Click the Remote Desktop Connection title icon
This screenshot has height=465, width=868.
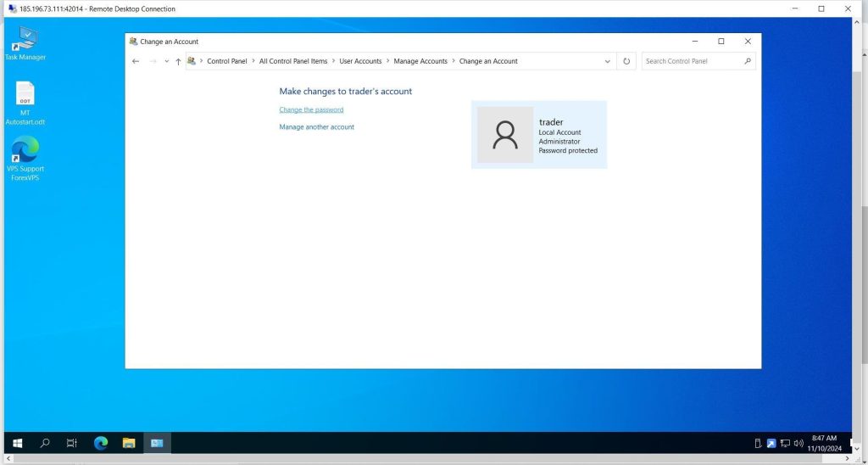[12, 8]
